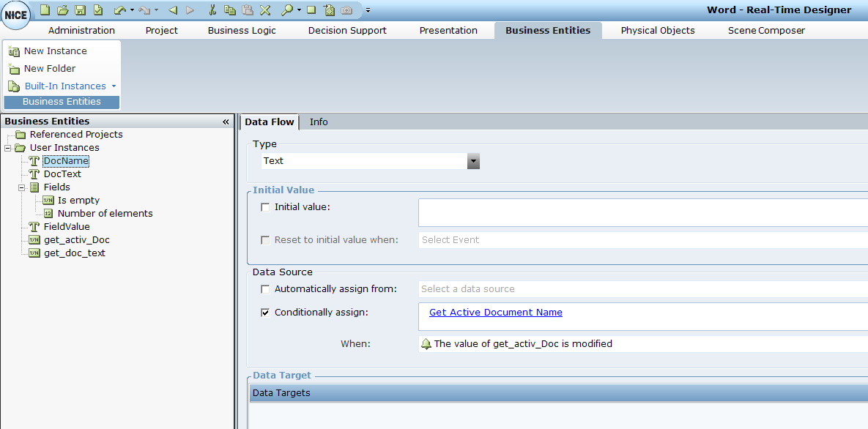Click the Open folder toolbar icon
Image resolution: width=868 pixels, height=429 pixels.
[63, 10]
